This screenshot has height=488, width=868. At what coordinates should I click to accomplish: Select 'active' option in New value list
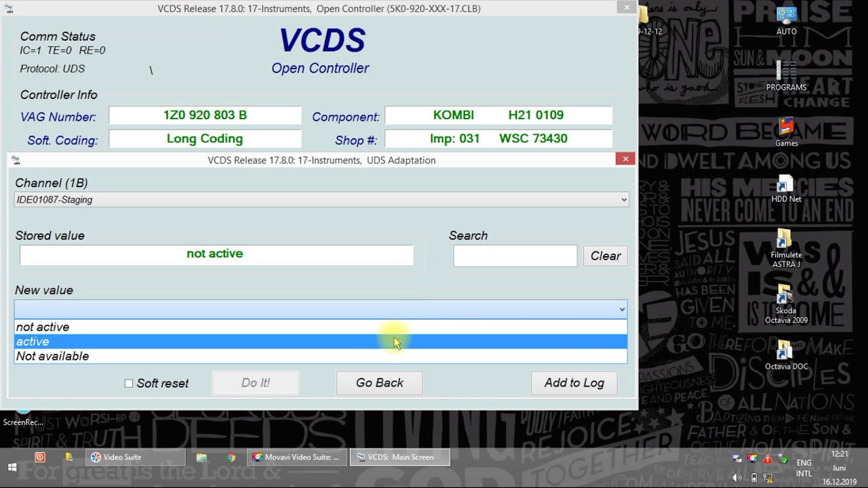tap(321, 342)
